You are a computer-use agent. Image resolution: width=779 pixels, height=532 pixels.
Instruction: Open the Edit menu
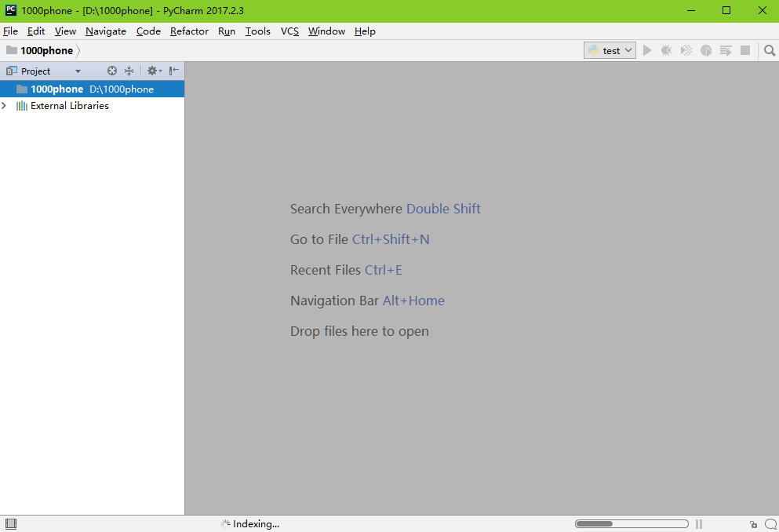click(x=36, y=31)
